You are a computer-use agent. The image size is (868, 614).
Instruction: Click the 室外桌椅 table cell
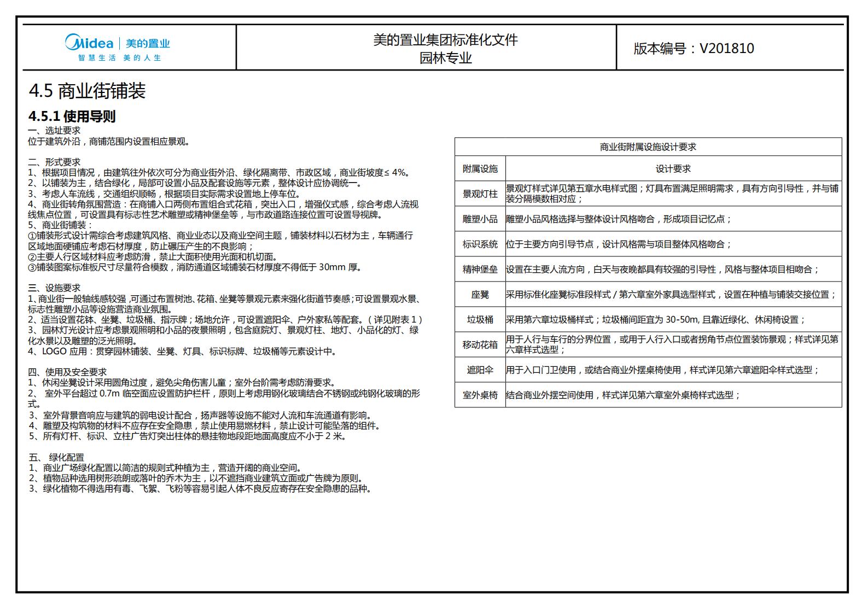tap(480, 395)
